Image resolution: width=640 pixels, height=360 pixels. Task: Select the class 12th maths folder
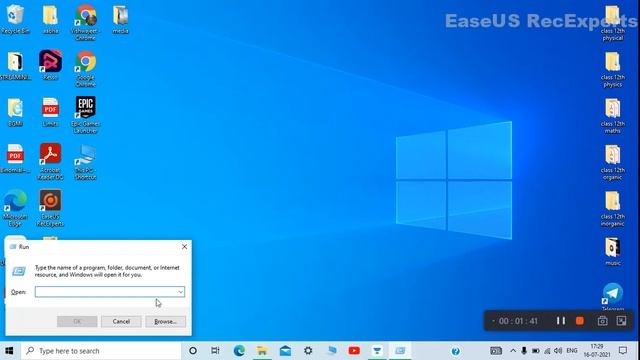pos(613,116)
